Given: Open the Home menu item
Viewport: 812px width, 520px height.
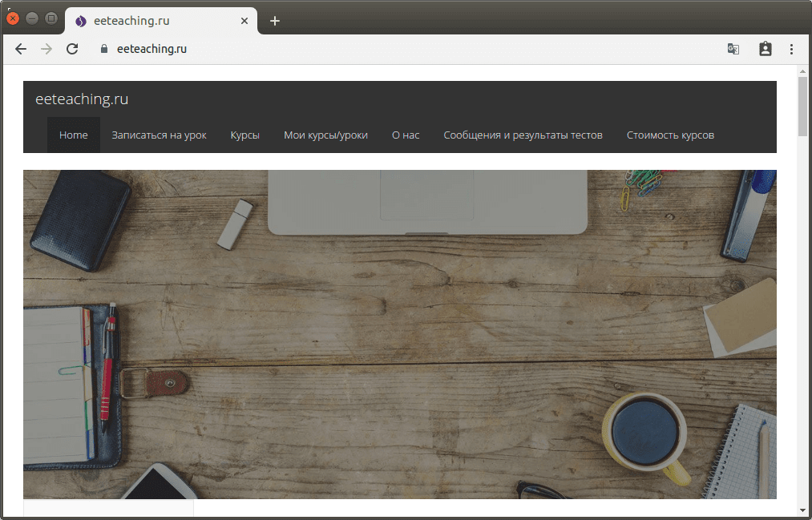Looking at the screenshot, I should coord(74,135).
